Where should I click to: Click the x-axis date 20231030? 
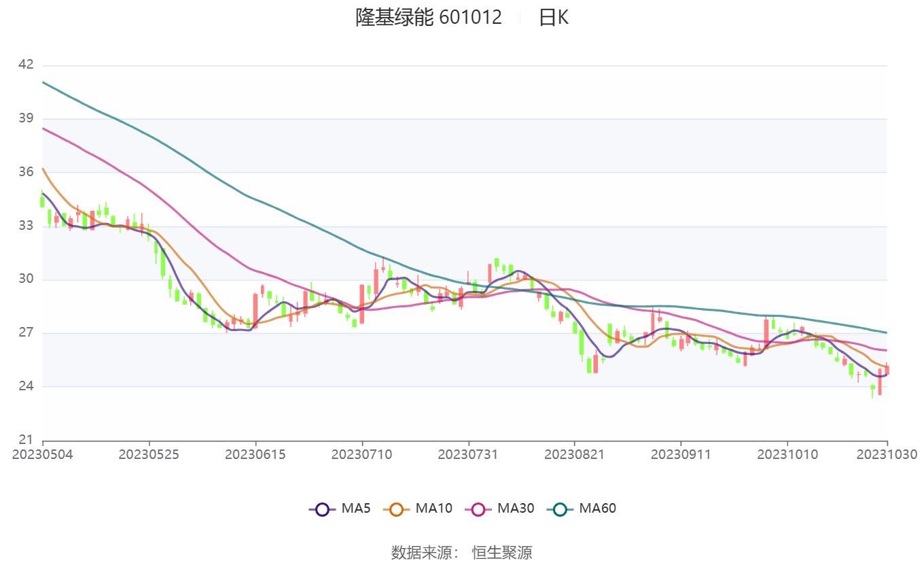point(887,454)
